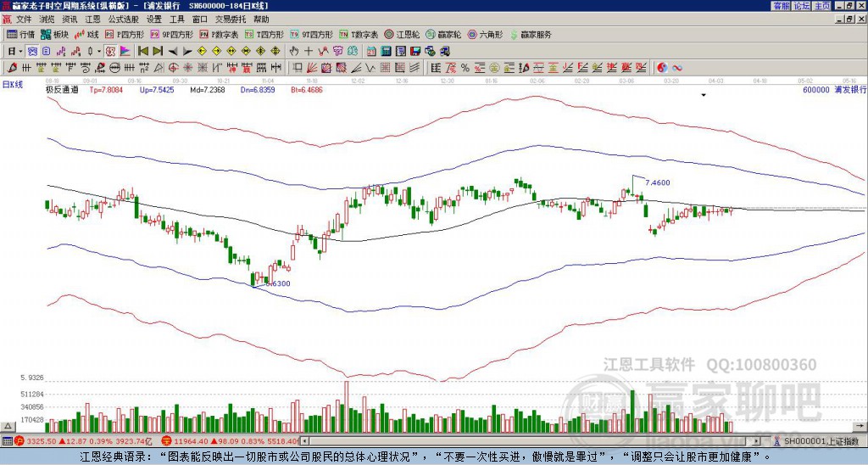Click the infinity loop icon
Viewport: 868px width, 465px height.
(677, 68)
